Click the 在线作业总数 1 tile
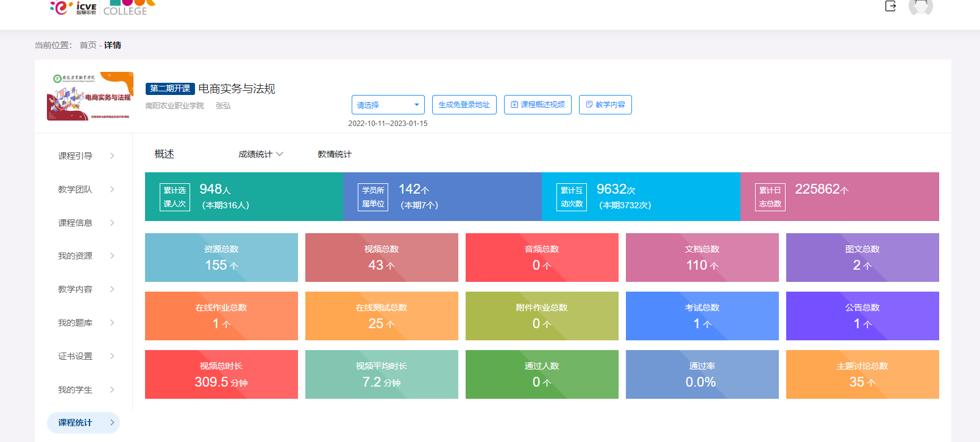The width and height of the screenshot is (980, 442). [221, 316]
